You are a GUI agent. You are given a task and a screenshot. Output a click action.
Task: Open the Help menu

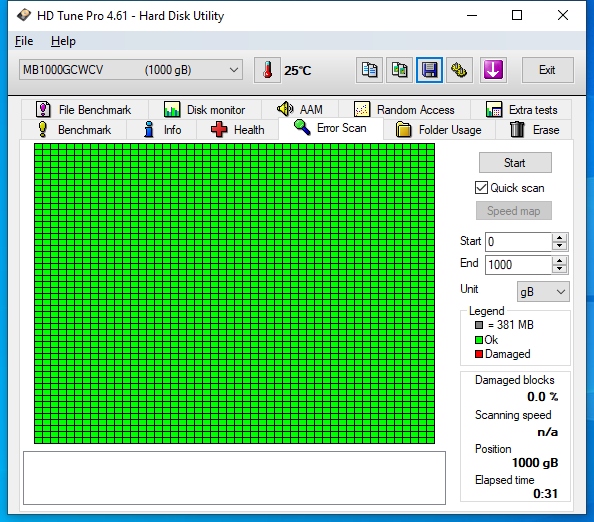63,41
